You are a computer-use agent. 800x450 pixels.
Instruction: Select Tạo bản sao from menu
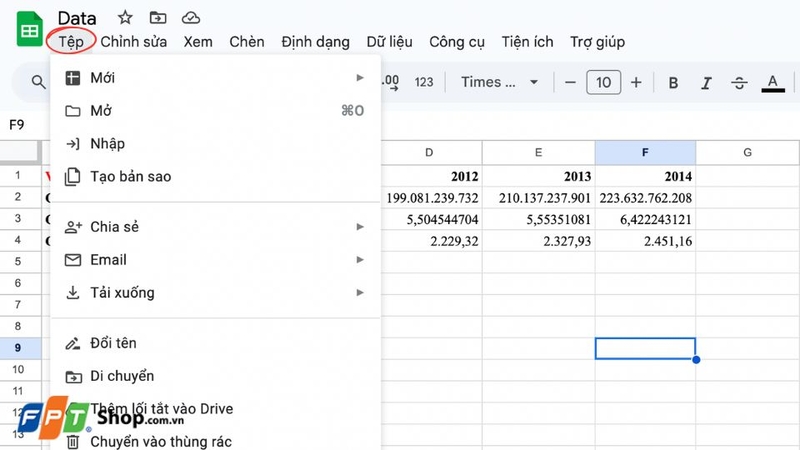pos(130,177)
